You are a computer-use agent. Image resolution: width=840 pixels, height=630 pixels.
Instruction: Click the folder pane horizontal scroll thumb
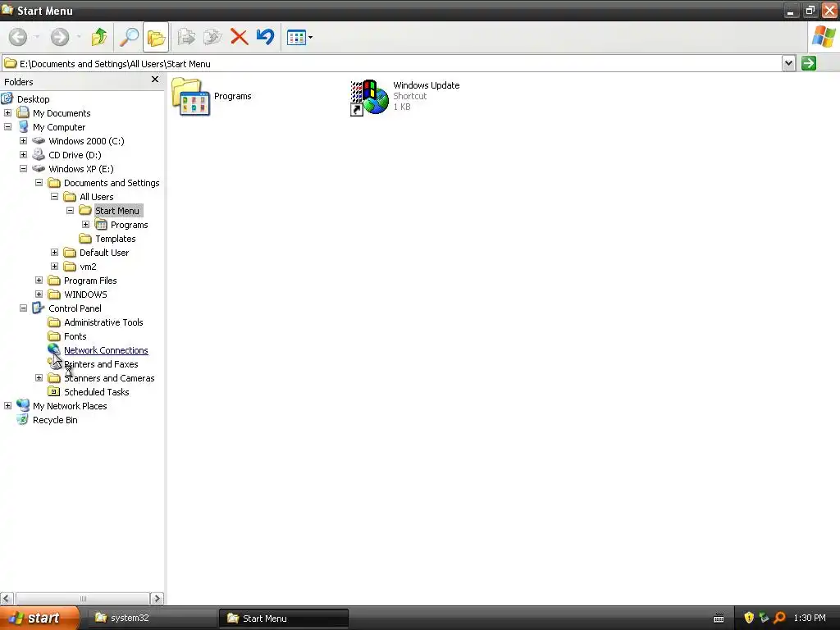[x=83, y=598]
